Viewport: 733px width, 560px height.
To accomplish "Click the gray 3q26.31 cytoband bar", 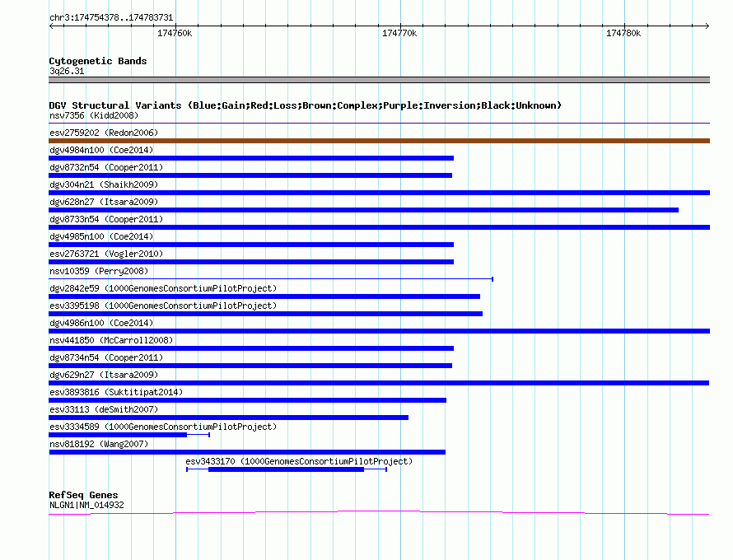I will point(379,80).
